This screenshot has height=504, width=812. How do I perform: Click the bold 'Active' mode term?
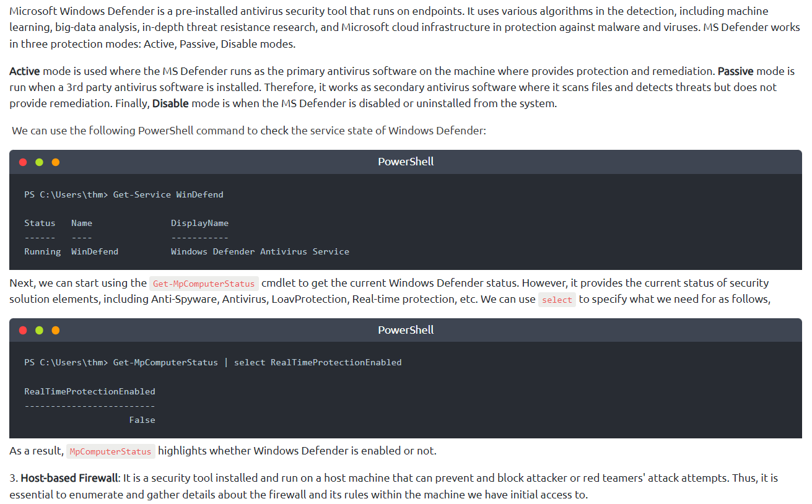tap(25, 71)
